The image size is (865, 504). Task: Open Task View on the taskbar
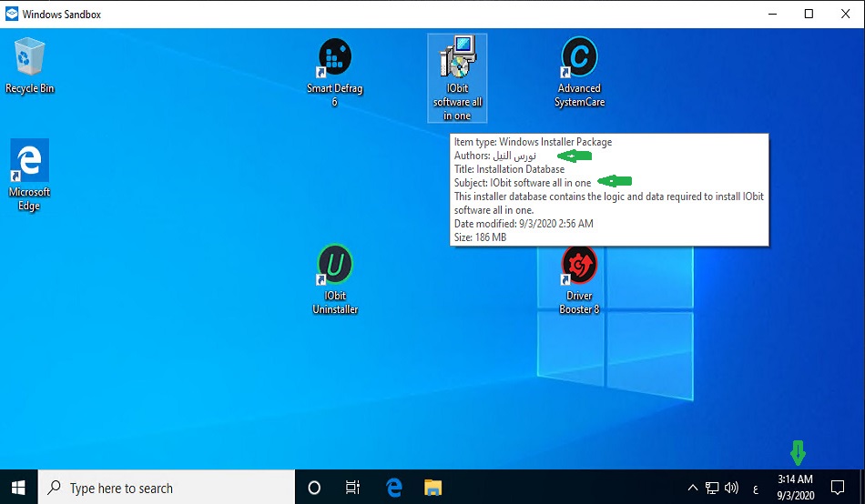click(x=353, y=488)
